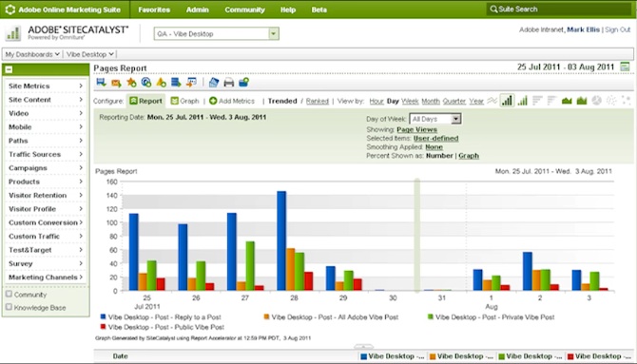637x364 pixels.
Task: Expand the Traffic Sources menu
Action: pos(46,154)
